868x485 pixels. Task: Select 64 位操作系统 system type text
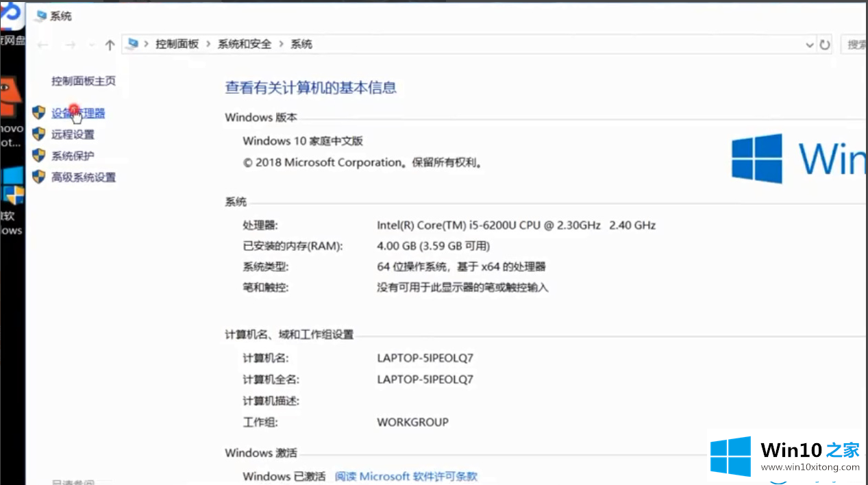tap(461, 266)
